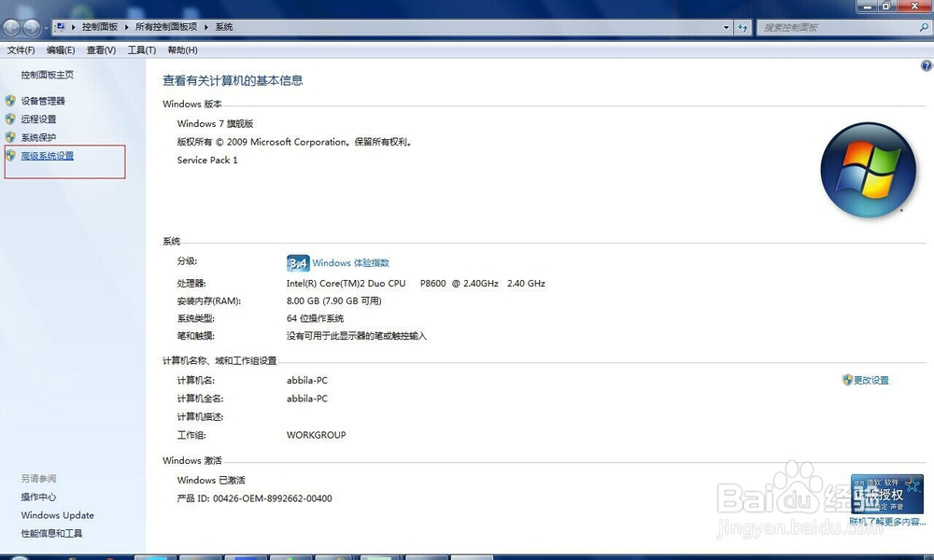Click the 64 位操作系统 text
934x560 pixels.
coord(315,318)
